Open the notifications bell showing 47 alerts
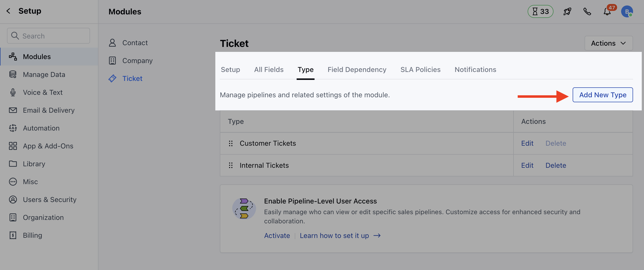644x270 pixels. (607, 11)
